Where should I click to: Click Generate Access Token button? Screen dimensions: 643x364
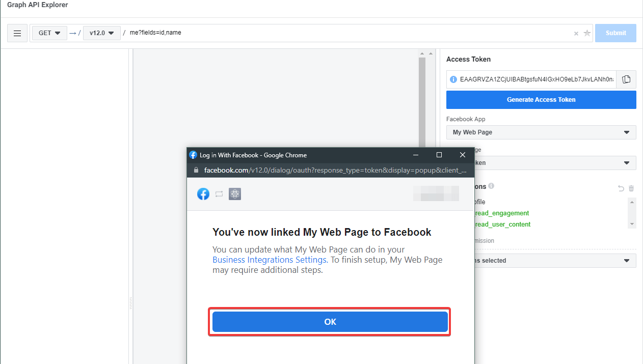(x=541, y=100)
